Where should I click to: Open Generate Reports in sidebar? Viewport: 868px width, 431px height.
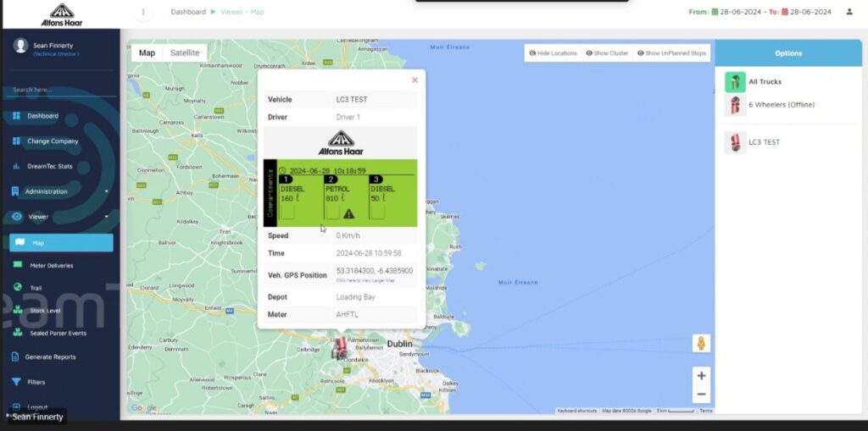50,356
